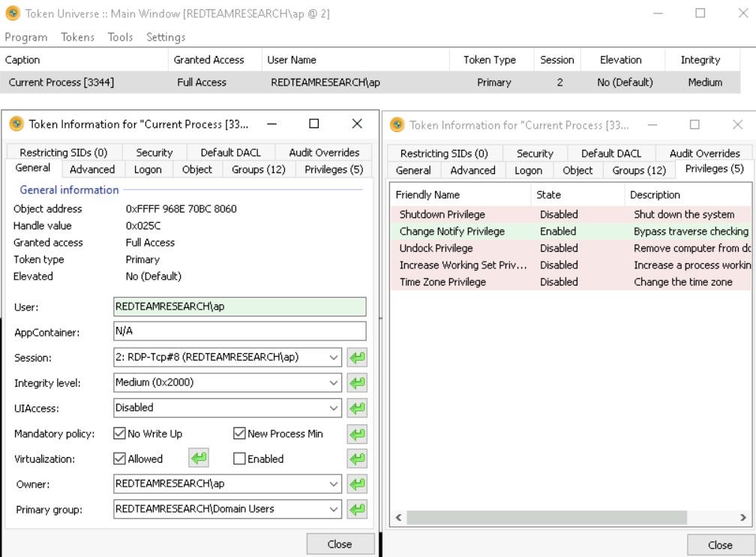
Task: Select the Current Process [3344] row
Action: (x=370, y=82)
